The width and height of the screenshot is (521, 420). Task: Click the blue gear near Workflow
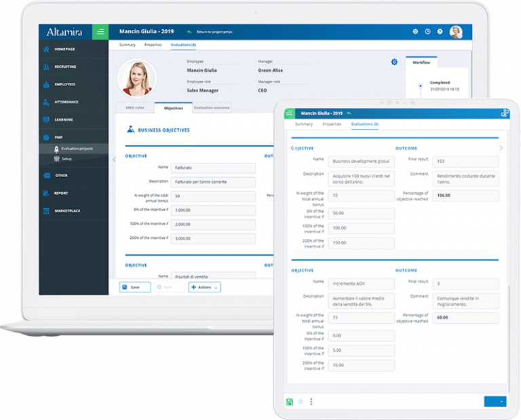[394, 62]
